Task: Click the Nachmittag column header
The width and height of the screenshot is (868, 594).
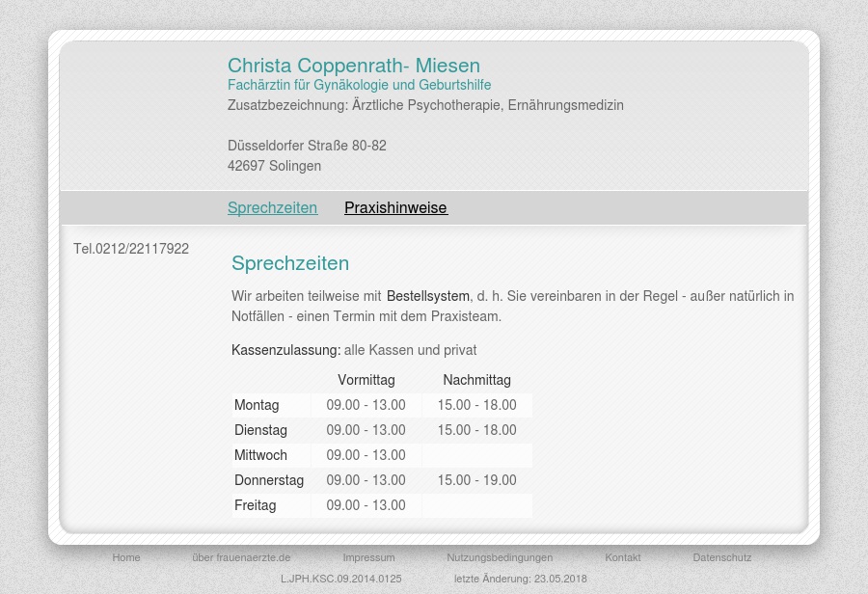Action: point(476,380)
